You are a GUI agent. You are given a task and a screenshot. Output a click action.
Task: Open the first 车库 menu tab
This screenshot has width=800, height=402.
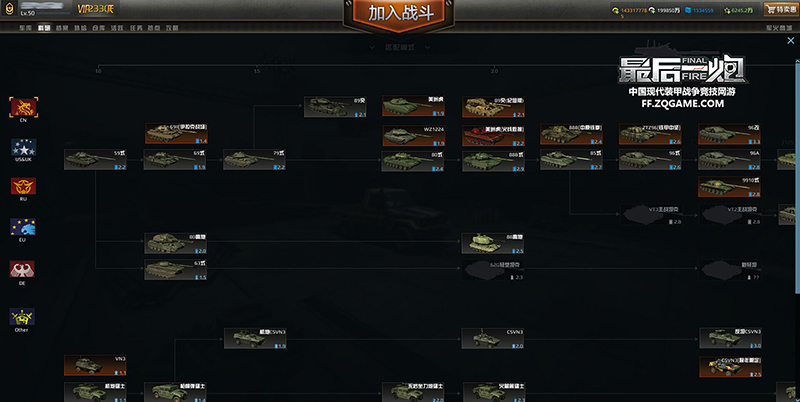26,28
